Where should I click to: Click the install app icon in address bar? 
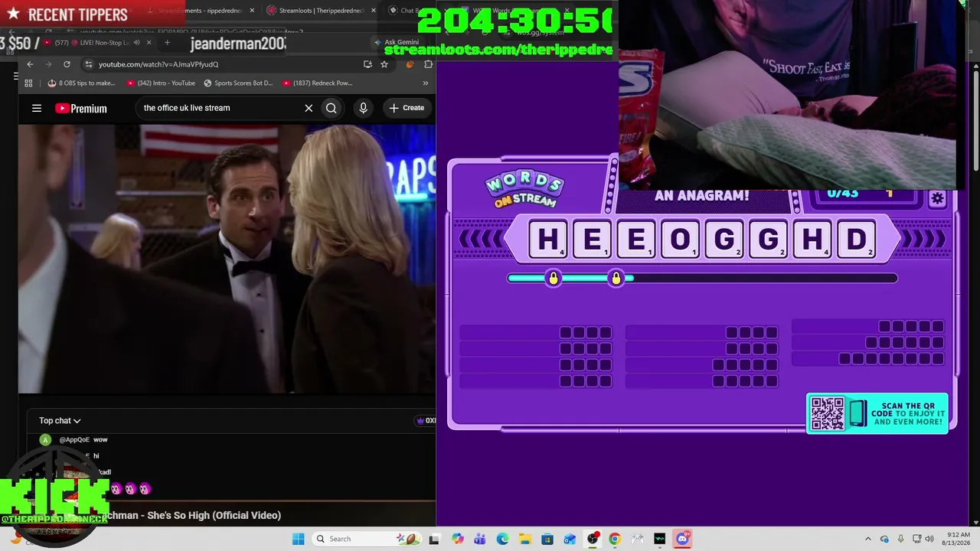pyautogui.click(x=368, y=64)
